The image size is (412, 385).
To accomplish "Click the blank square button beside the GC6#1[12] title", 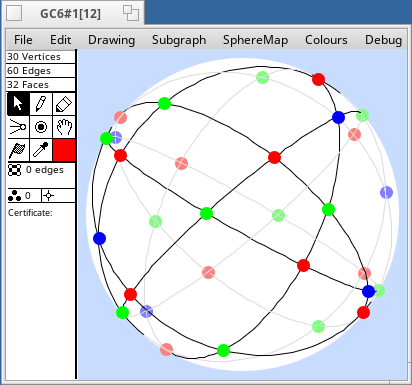I will pyautogui.click(x=14, y=13).
